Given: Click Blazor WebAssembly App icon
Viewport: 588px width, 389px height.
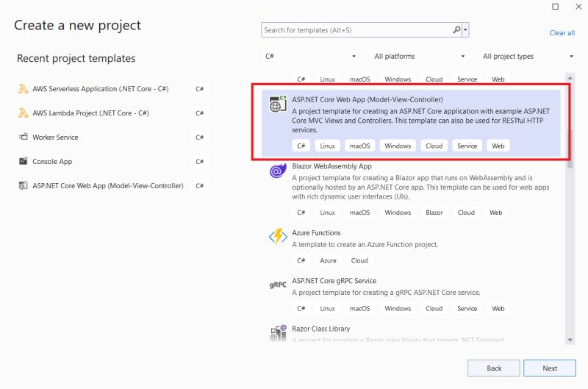Looking at the screenshot, I should coord(278,171).
